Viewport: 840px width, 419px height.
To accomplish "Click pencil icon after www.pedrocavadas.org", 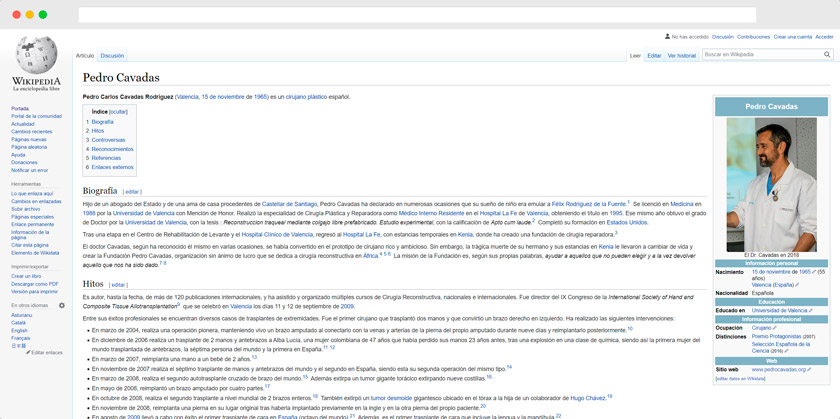I will click(809, 370).
